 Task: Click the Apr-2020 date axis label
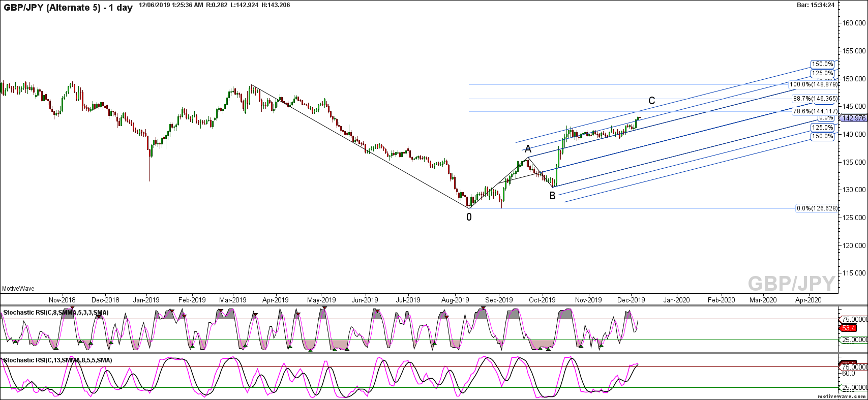point(808,300)
